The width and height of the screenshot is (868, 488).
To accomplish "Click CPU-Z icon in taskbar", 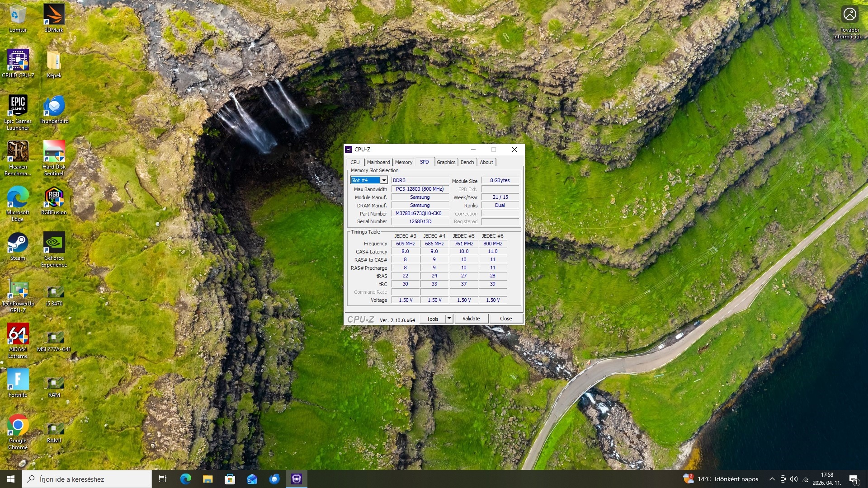I will pos(297,479).
